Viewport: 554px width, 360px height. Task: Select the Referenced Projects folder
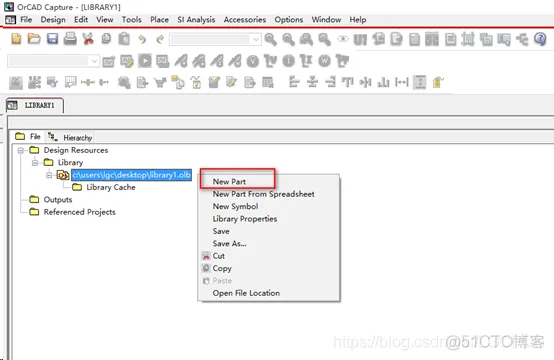coord(79,212)
